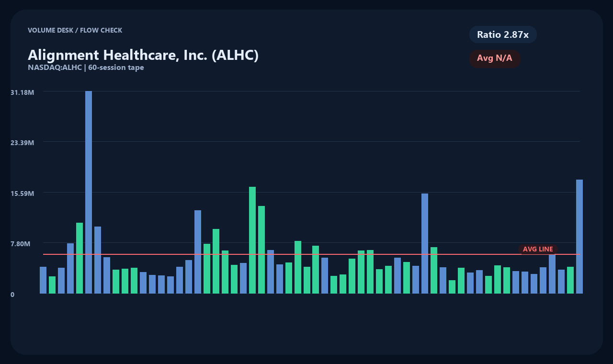Select the last blue bar at chart's right end

pyautogui.click(x=579, y=237)
